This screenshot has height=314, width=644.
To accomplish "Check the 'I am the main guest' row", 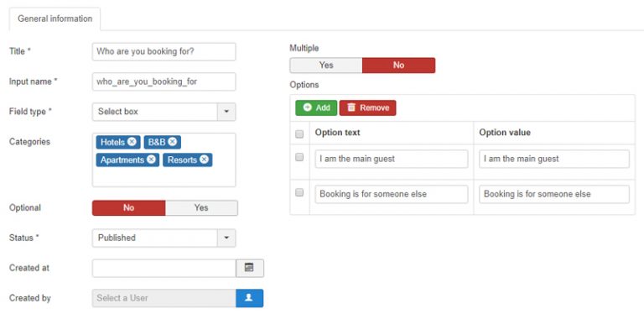I will coord(299,157).
